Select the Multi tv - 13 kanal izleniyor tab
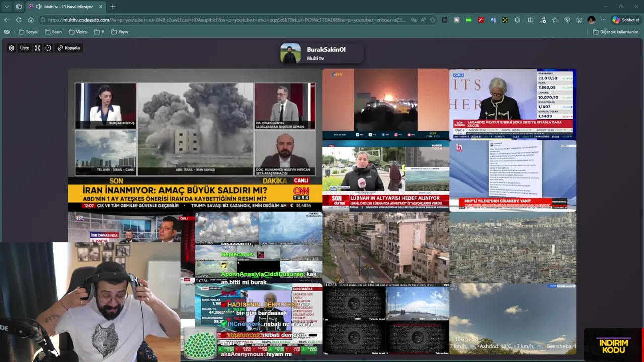 [65, 7]
